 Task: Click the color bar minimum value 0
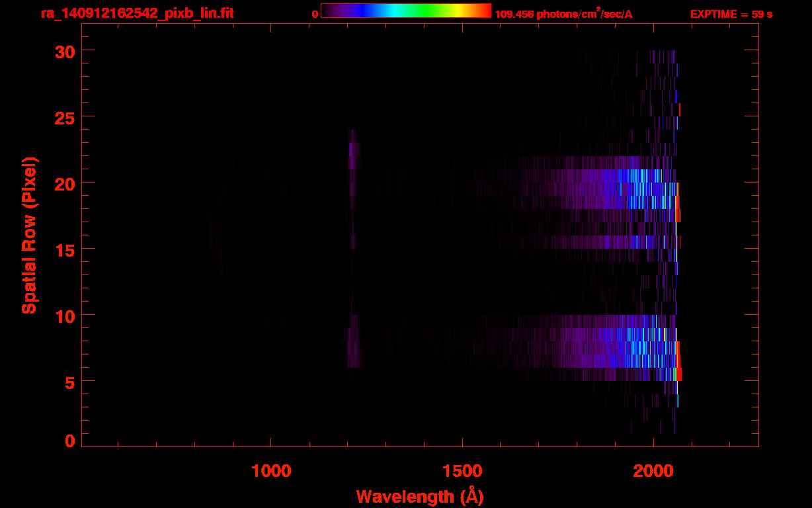click(315, 14)
